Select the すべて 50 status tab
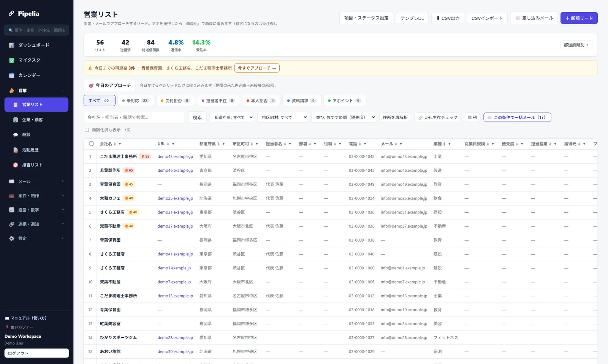Viewport: 608px width, 364px height. click(x=99, y=101)
